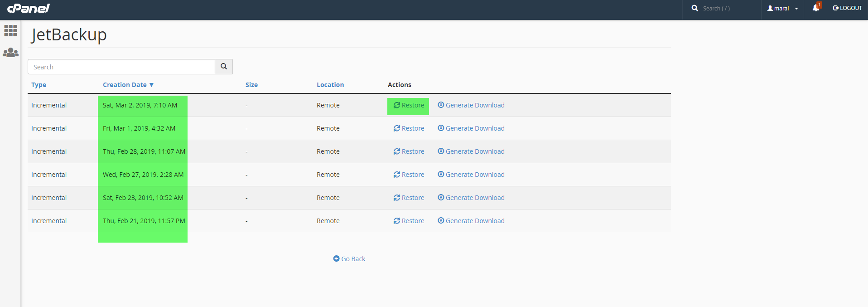Click the date Wed, Feb 27, 2019, 2:28 AM
Screen dimensions: 868x307
pyautogui.click(x=143, y=175)
